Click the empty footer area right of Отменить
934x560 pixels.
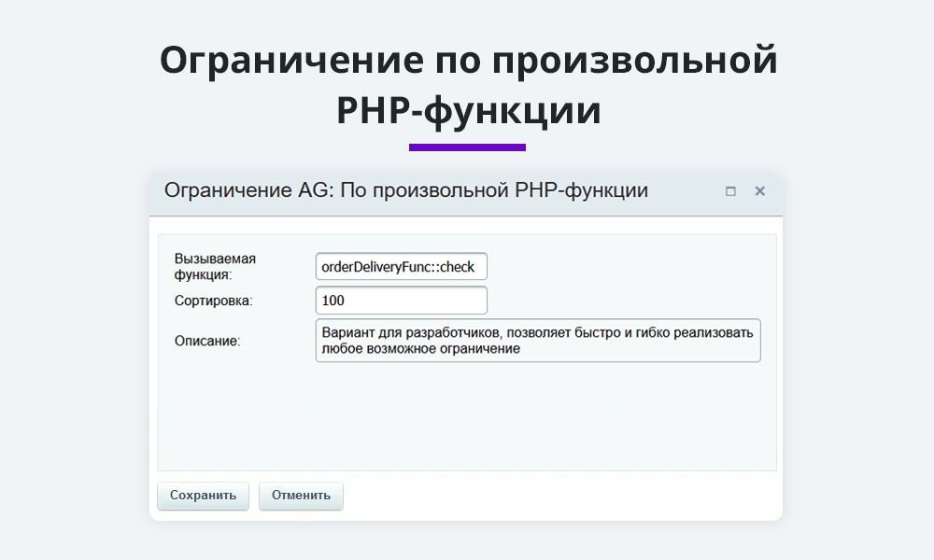point(560,496)
